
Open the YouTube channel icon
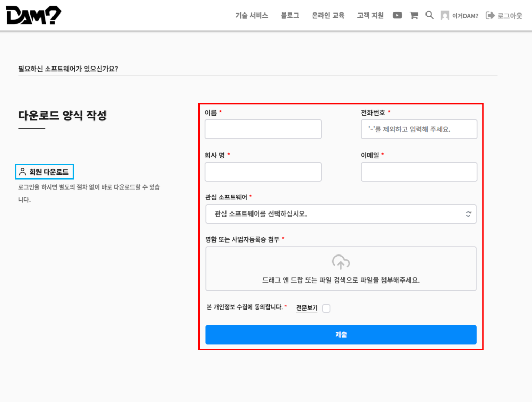pyautogui.click(x=397, y=15)
